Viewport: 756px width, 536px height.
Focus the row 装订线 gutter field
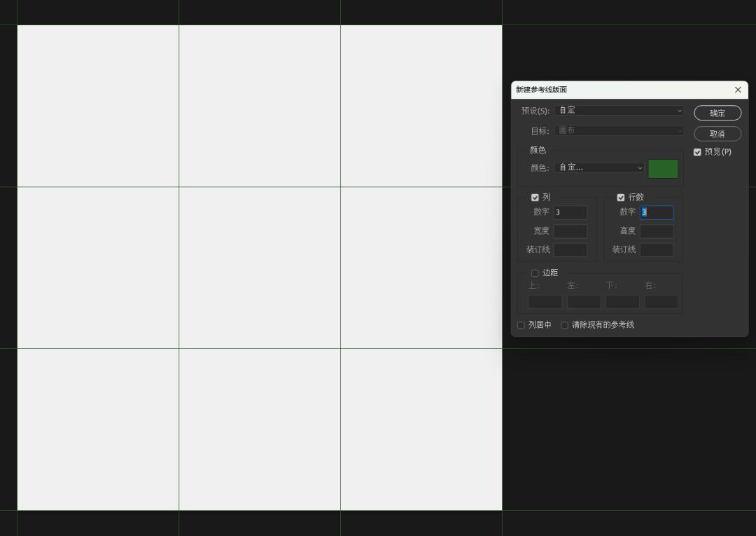657,250
